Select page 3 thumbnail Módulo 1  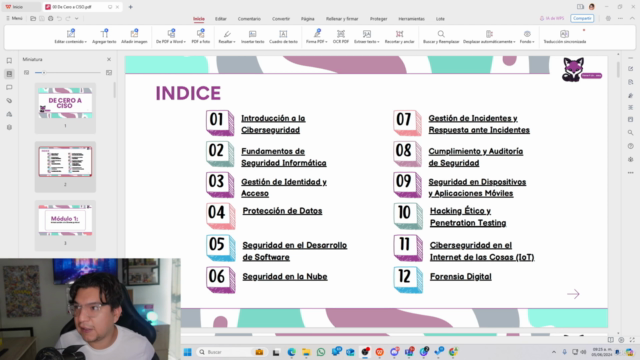pyautogui.click(x=65, y=220)
